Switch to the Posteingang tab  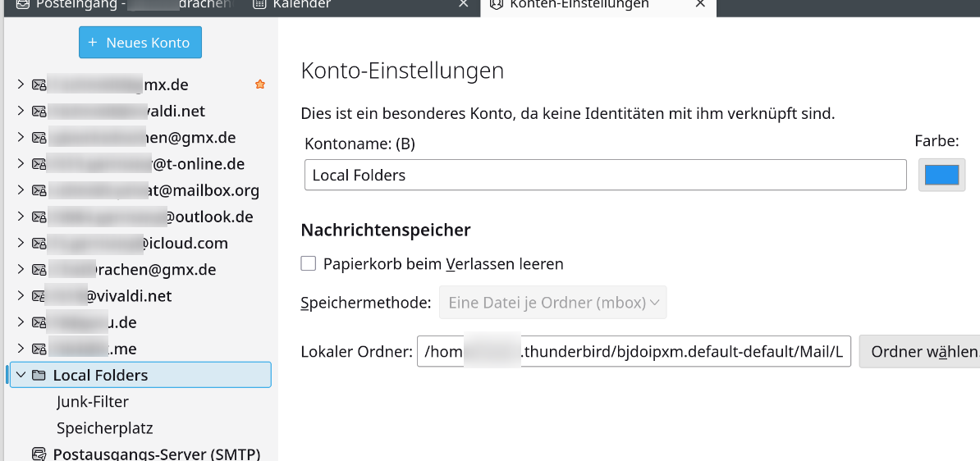point(123,5)
